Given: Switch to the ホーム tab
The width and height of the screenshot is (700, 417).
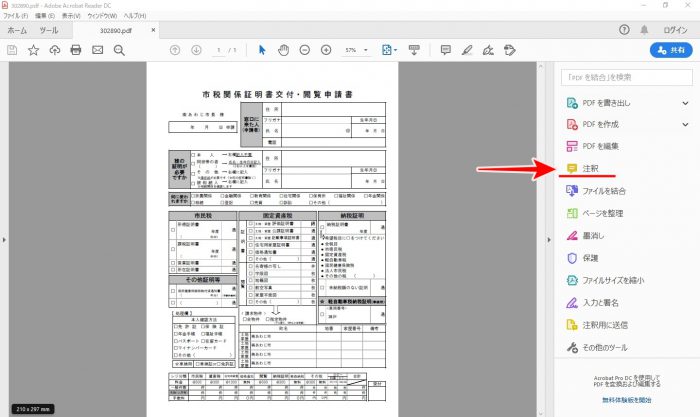Looking at the screenshot, I should pyautogui.click(x=17, y=30).
